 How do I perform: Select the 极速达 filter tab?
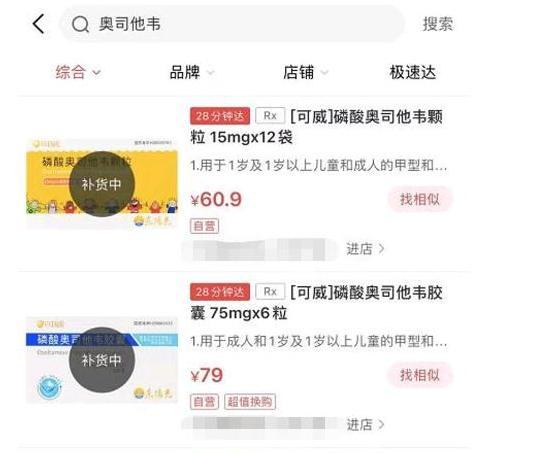[x=413, y=73]
